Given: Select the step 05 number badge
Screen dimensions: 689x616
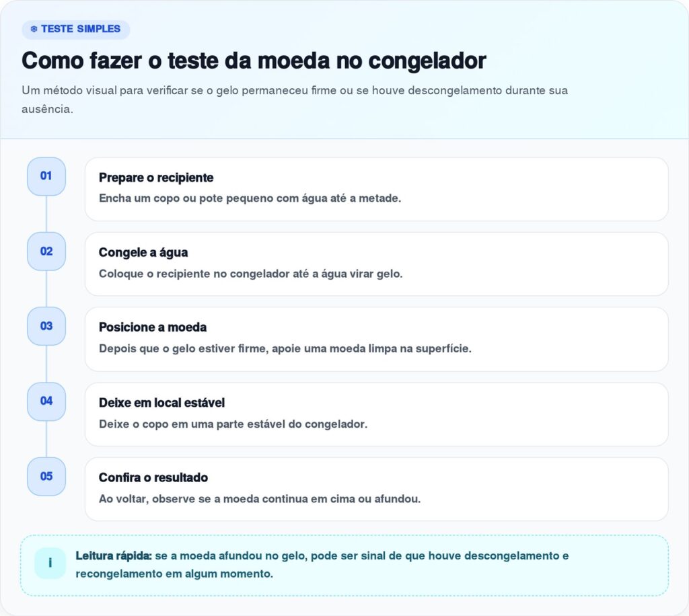Looking at the screenshot, I should 46,476.
